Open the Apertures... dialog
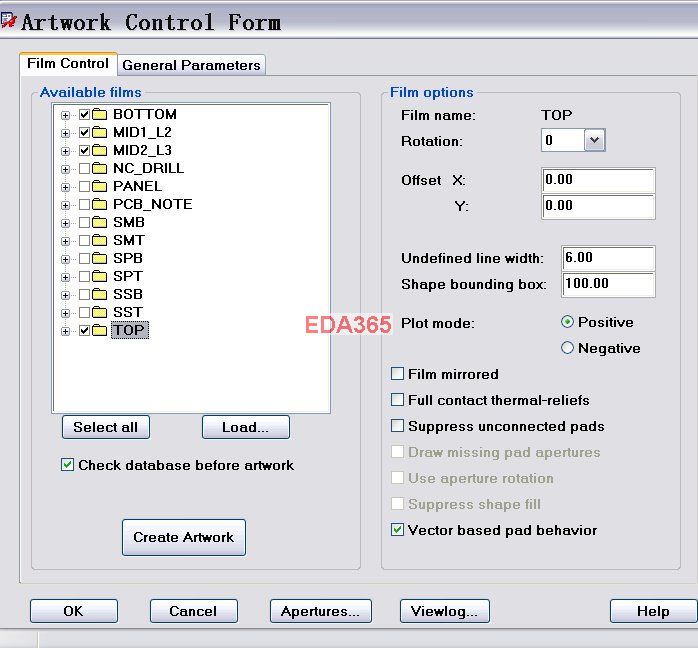The height and width of the screenshot is (648, 698). [x=321, y=611]
